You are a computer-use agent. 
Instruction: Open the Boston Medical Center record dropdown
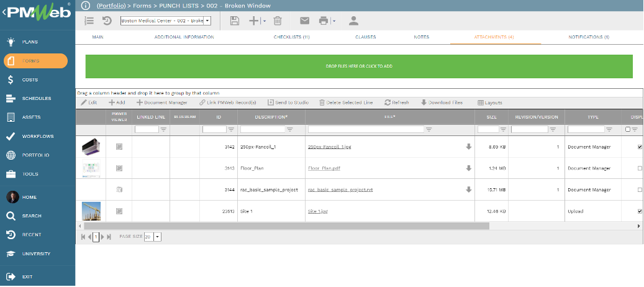tap(207, 21)
